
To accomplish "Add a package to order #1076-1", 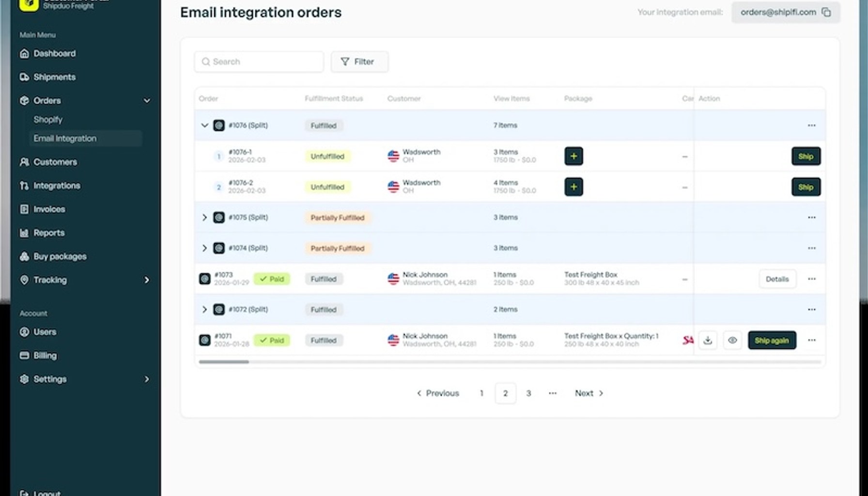I will pos(573,156).
